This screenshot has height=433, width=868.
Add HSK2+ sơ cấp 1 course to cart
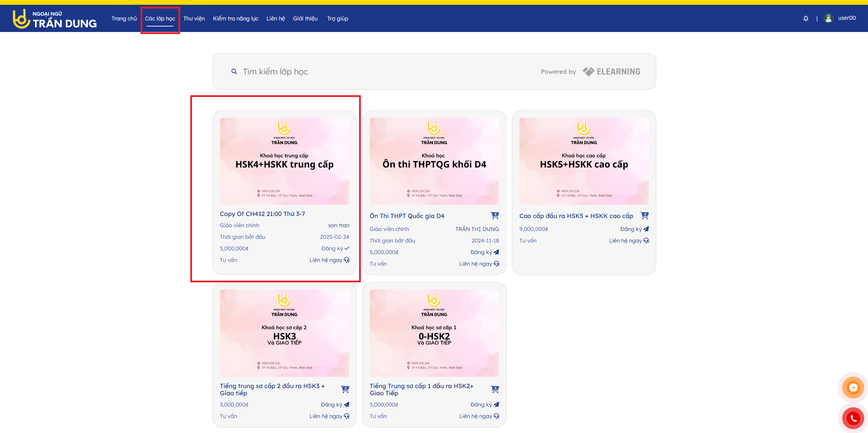click(495, 389)
